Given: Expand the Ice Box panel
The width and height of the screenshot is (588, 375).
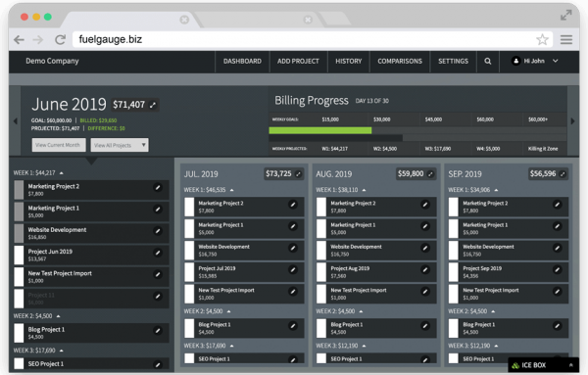Looking at the screenshot, I should [x=543, y=365].
